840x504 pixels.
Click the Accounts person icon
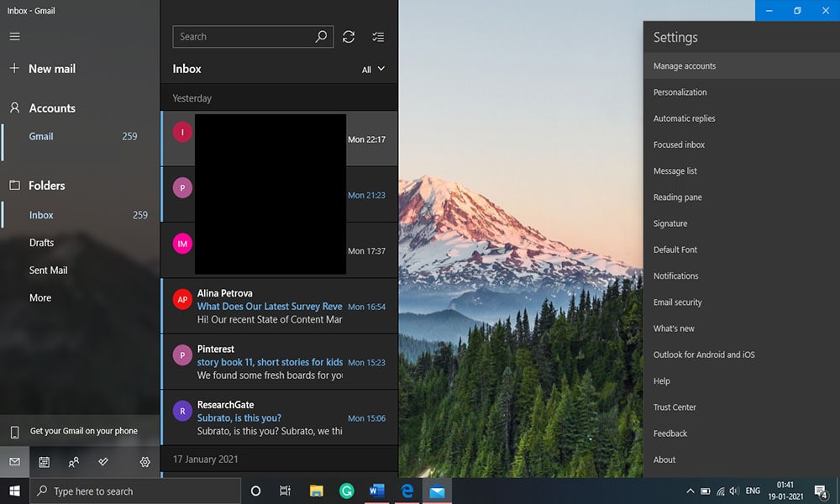pos(15,108)
